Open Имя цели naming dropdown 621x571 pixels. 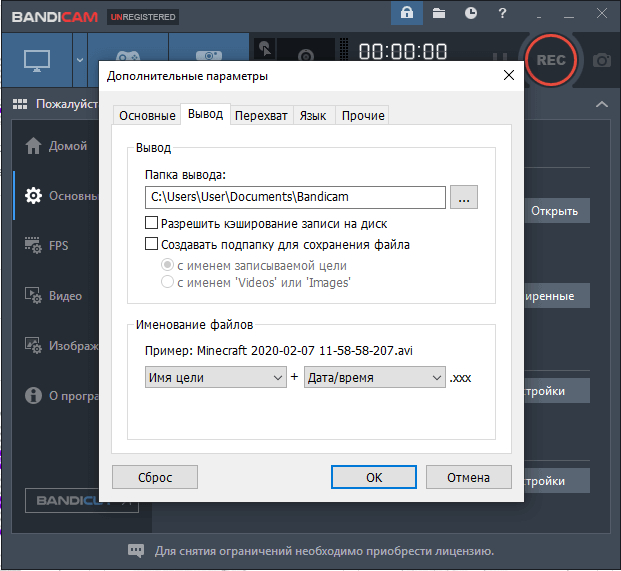(x=216, y=377)
